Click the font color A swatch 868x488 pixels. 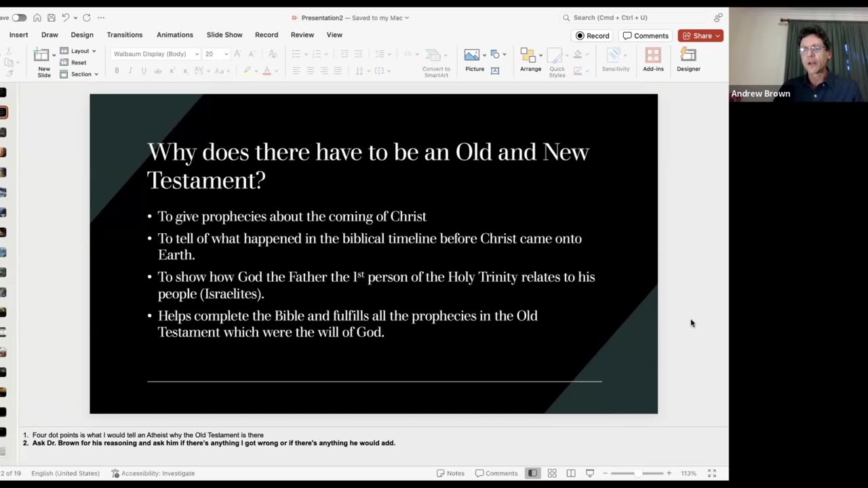tap(267, 71)
